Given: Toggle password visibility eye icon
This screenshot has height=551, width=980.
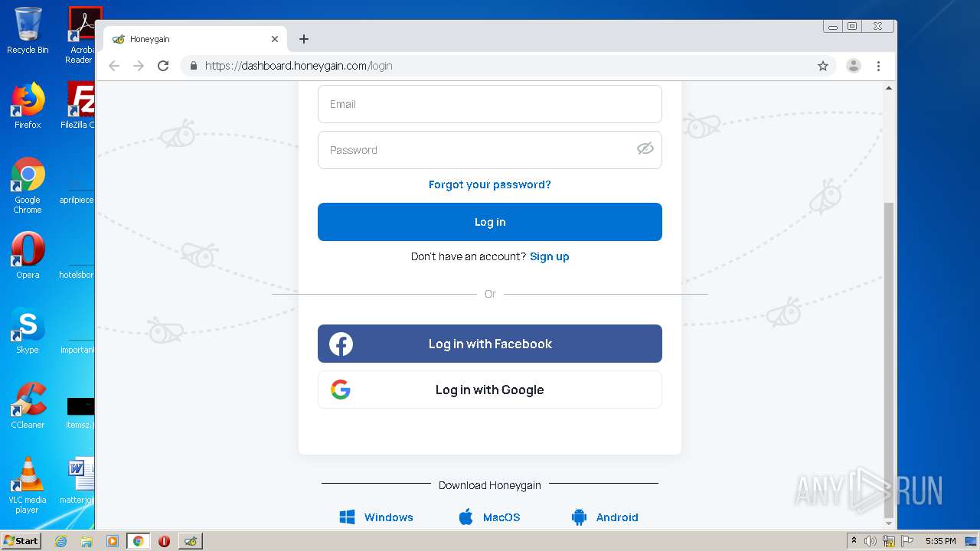Looking at the screenshot, I should (645, 148).
